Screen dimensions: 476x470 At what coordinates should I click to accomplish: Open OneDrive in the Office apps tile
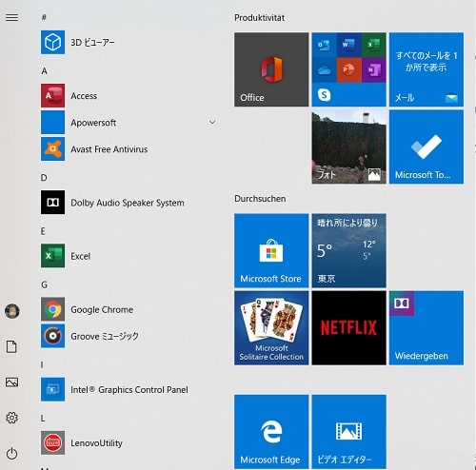324,69
